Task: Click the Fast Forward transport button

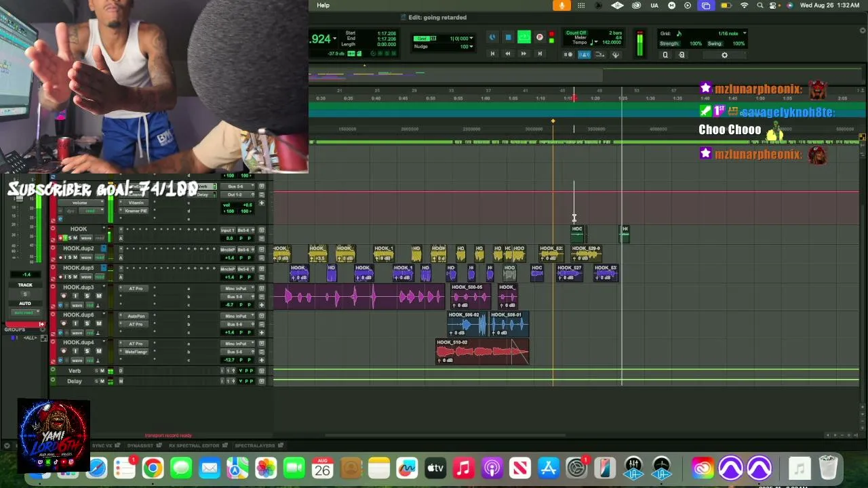Action: [524, 54]
